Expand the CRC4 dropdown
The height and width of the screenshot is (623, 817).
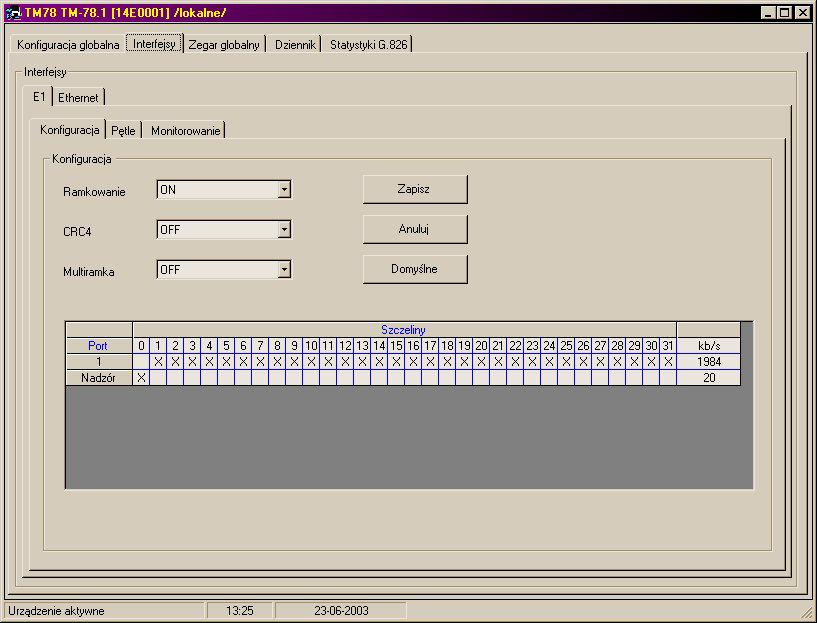(x=284, y=229)
